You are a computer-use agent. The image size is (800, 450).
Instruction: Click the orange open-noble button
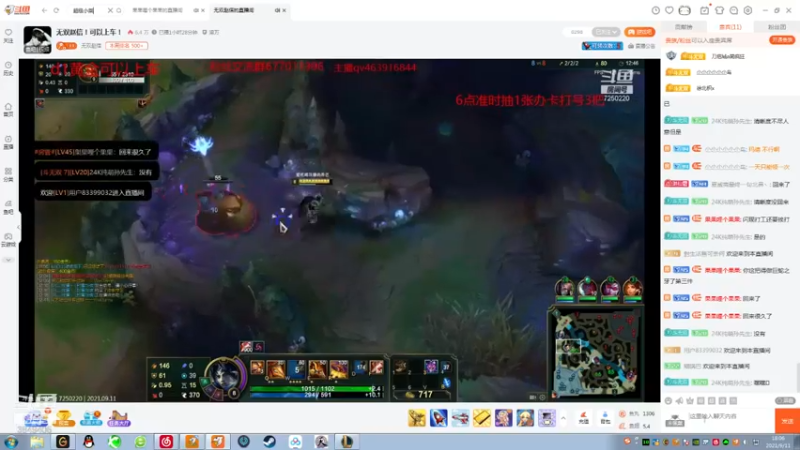click(782, 40)
